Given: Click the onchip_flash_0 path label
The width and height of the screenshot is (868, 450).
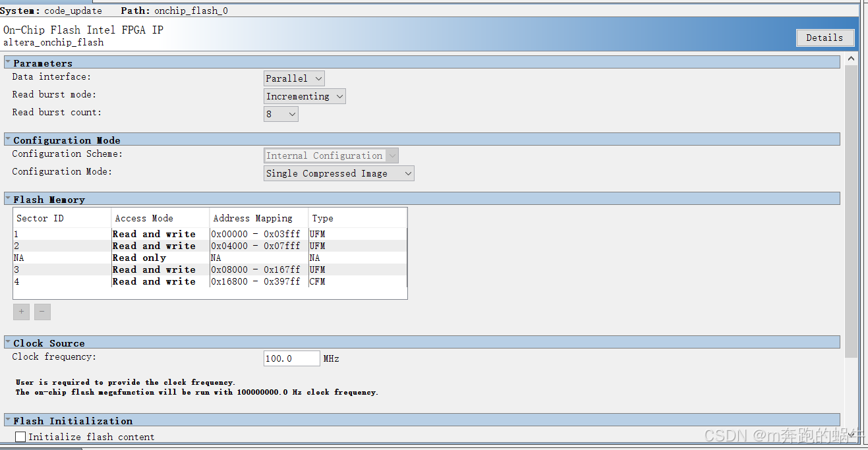Looking at the screenshot, I should [190, 11].
